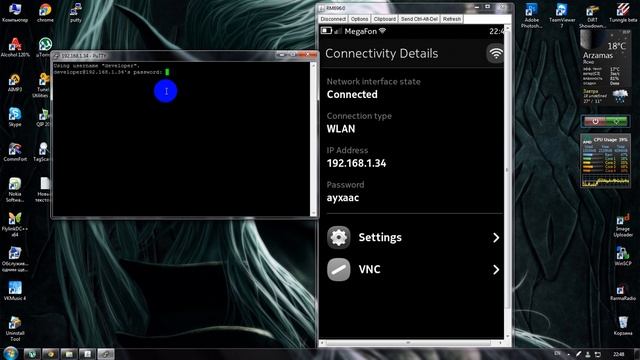Click the VNC icon in the phone screen

pyautogui.click(x=338, y=269)
